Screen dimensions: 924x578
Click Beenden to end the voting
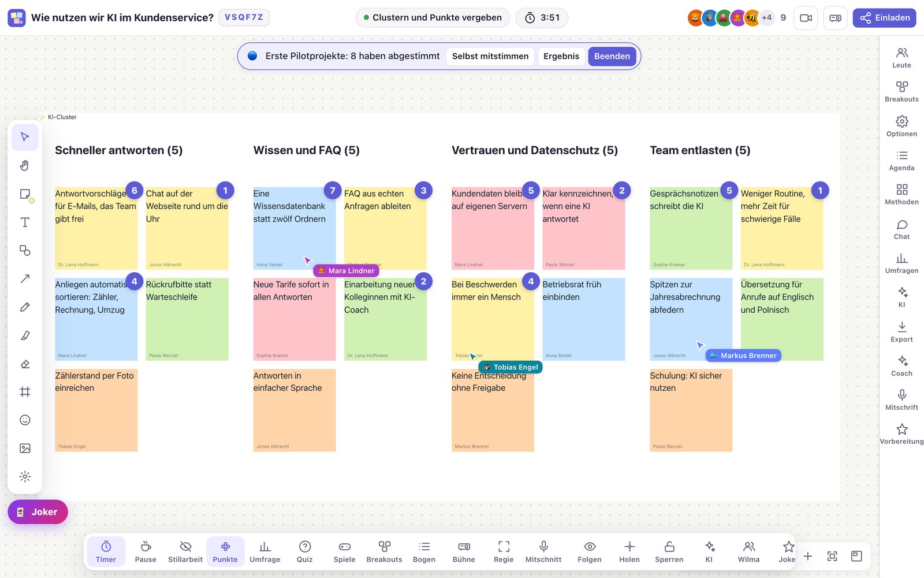coord(612,56)
